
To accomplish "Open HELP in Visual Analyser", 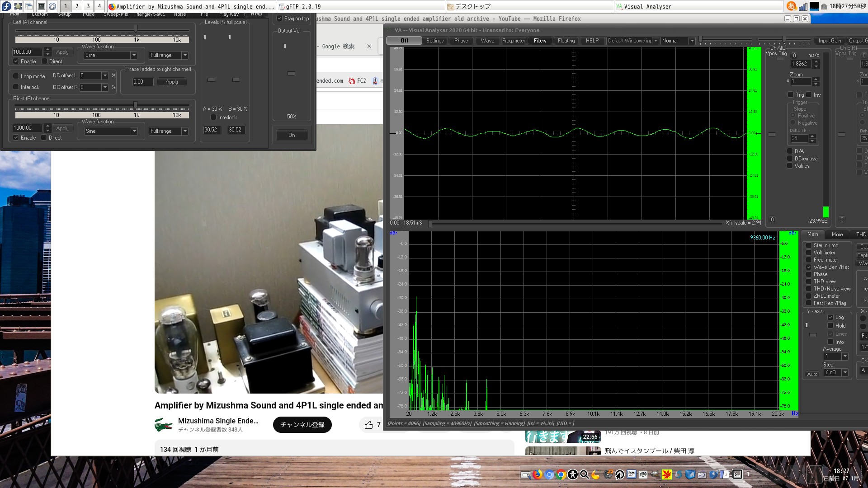I will [592, 41].
